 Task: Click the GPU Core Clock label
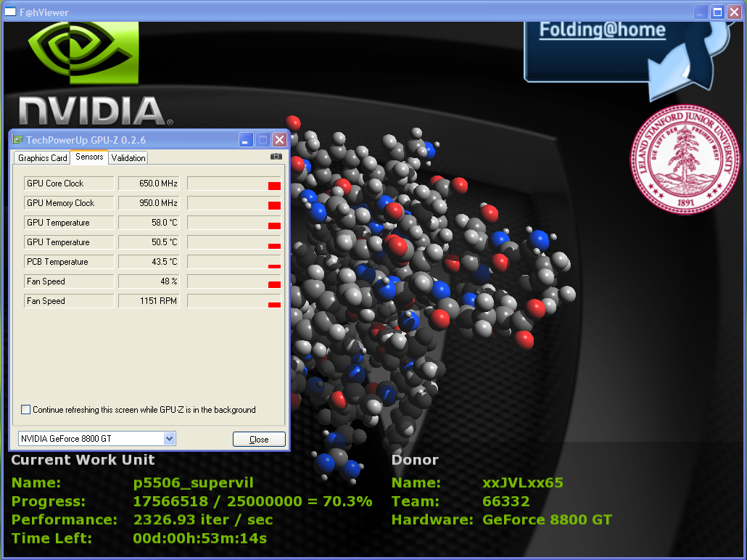(69, 184)
